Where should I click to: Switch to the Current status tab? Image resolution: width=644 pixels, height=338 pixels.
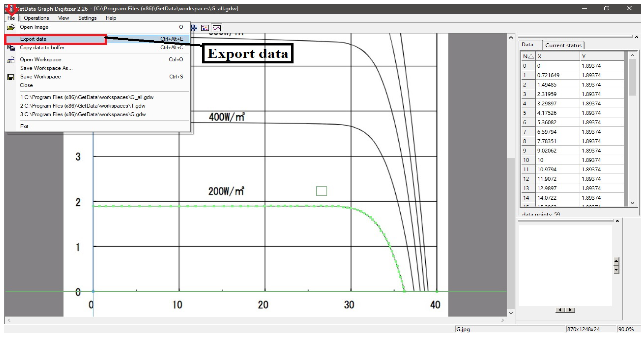point(563,45)
